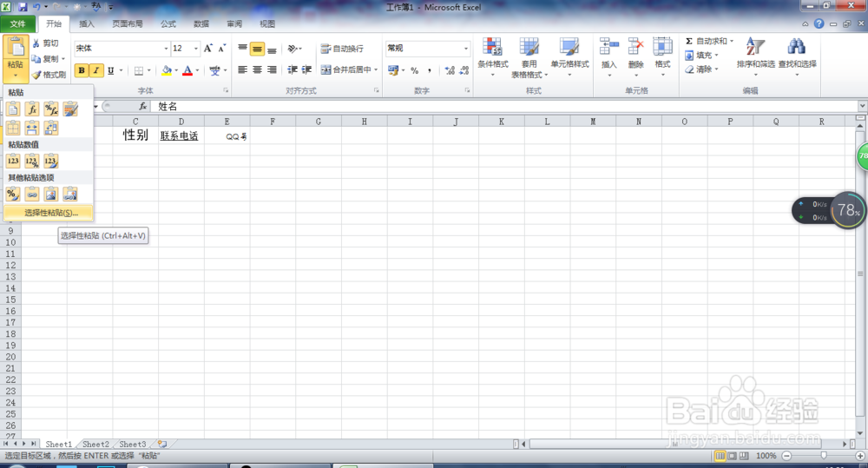Click 清除 clear button
The width and height of the screenshot is (868, 468).
(700, 69)
